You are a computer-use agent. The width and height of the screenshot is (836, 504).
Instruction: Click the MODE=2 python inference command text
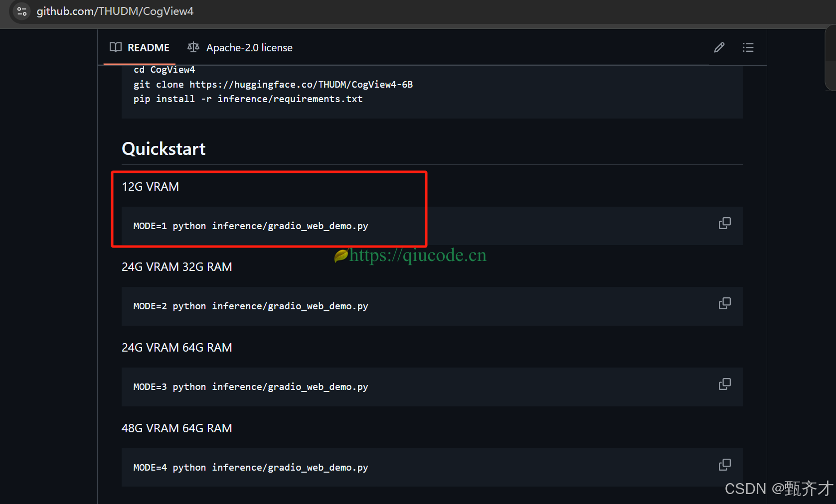[251, 306]
